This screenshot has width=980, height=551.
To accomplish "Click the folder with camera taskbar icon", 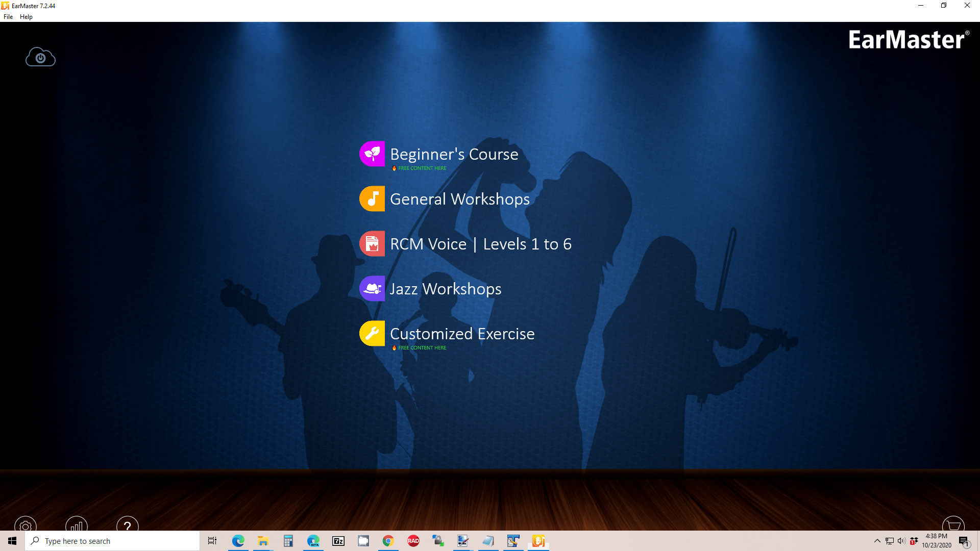I will pyautogui.click(x=363, y=541).
